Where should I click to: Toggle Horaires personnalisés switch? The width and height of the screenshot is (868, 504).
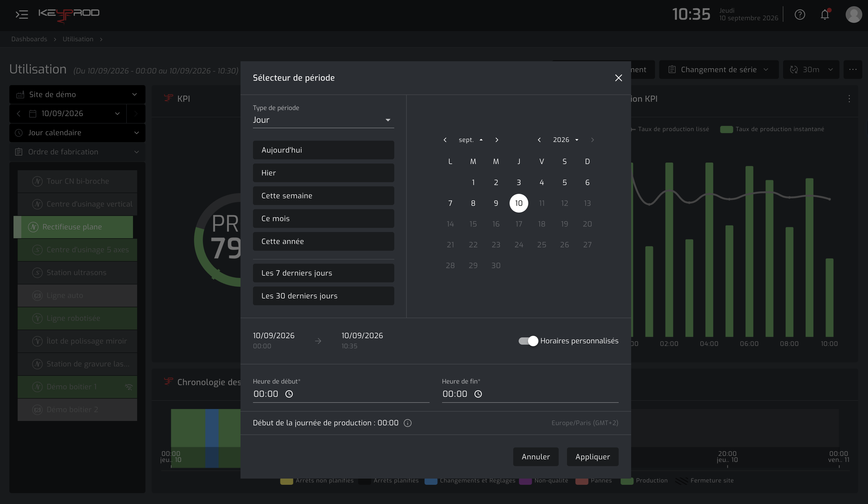(528, 341)
